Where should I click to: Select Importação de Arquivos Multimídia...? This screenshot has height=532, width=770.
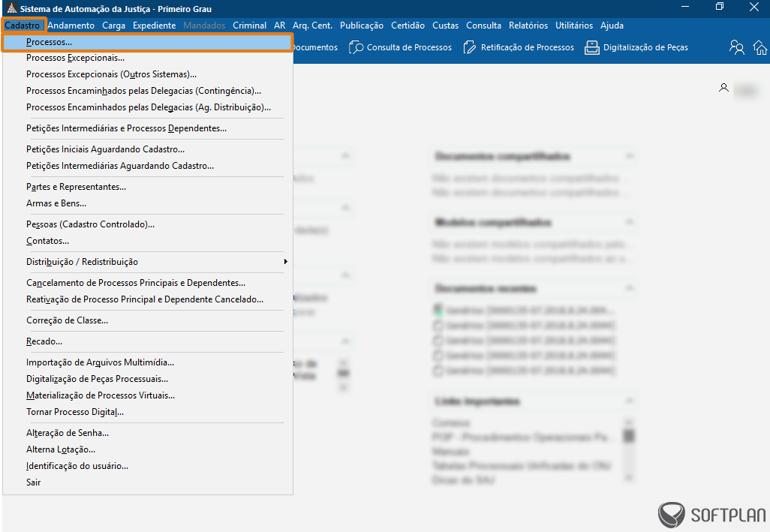[147, 362]
